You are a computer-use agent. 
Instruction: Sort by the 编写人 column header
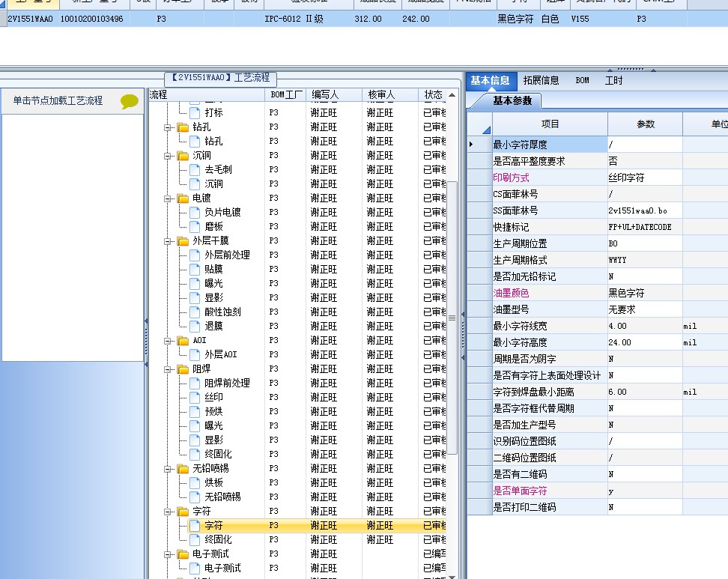pos(334,94)
